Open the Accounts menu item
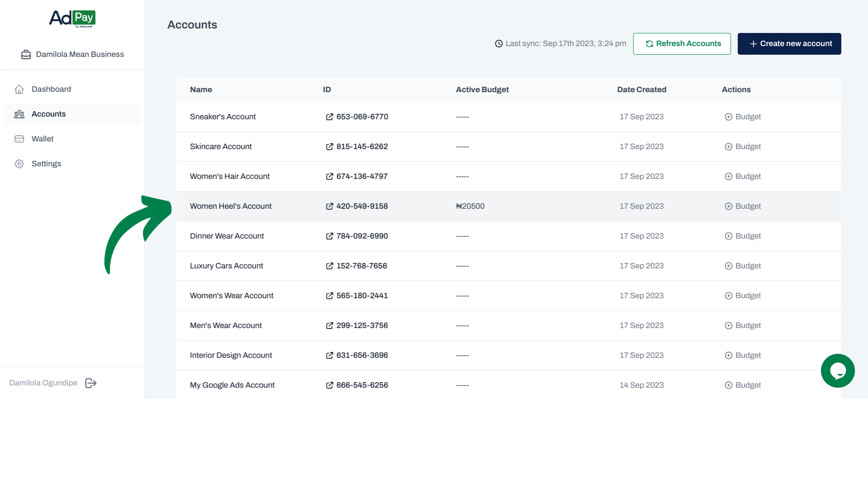 point(48,114)
